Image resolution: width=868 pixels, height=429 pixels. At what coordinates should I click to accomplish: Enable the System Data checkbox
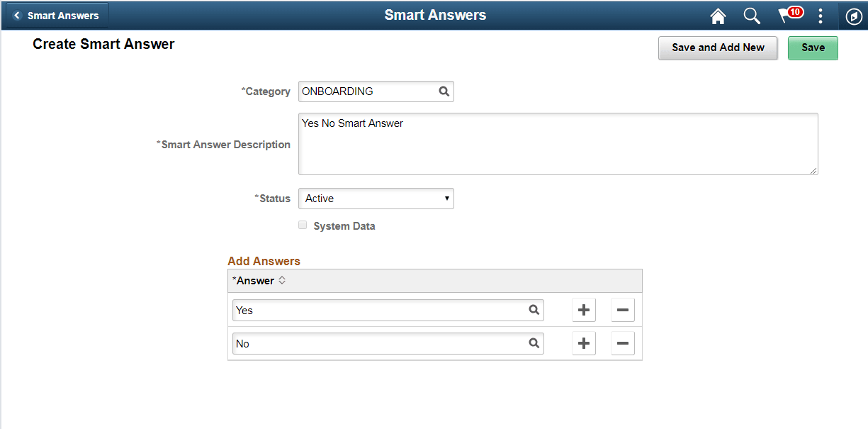click(x=303, y=225)
